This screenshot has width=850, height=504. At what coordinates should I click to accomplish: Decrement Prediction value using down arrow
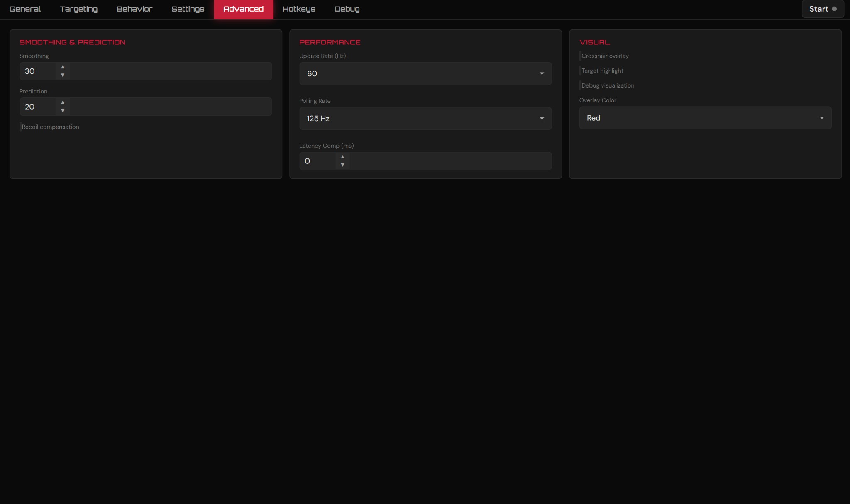63,111
